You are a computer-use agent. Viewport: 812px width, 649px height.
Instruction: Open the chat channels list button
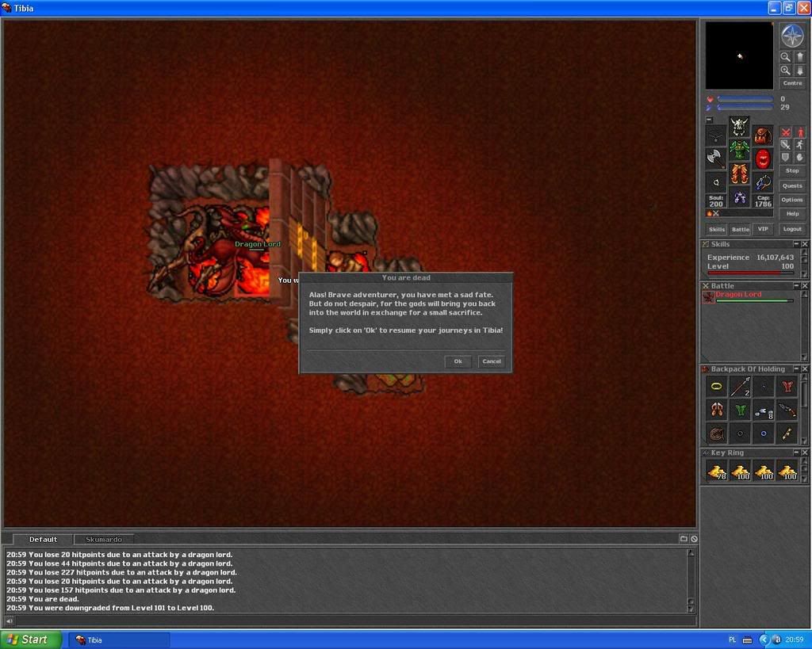click(684, 539)
